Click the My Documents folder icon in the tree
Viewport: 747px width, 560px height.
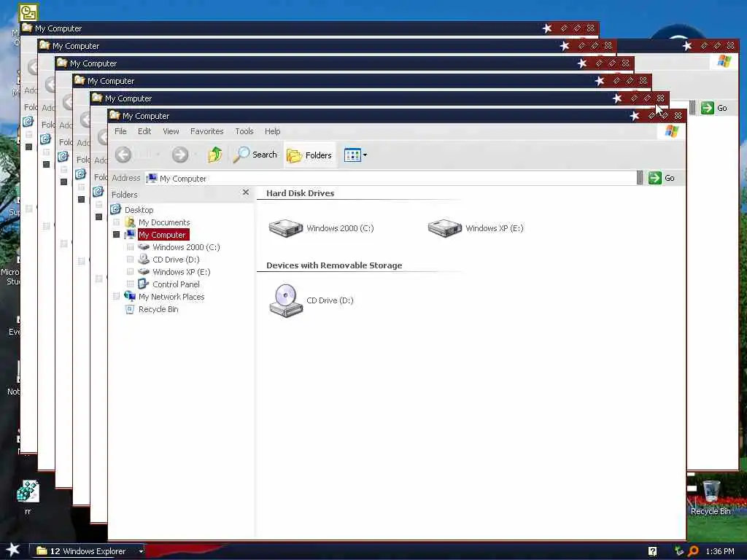click(130, 222)
